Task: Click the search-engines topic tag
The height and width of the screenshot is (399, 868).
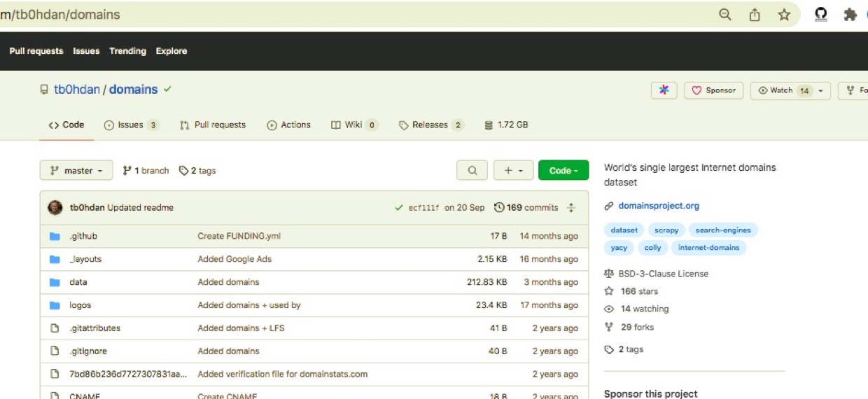Action: click(723, 230)
